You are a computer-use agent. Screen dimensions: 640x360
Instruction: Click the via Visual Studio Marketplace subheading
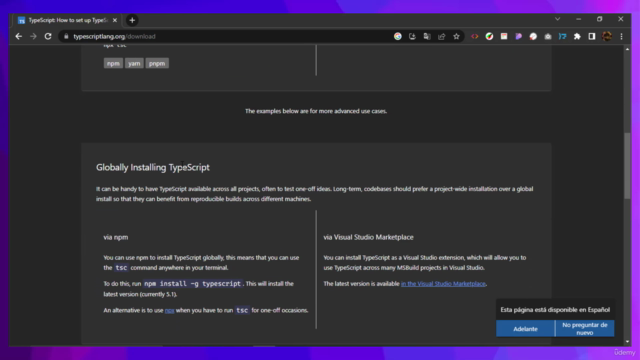[x=368, y=237]
